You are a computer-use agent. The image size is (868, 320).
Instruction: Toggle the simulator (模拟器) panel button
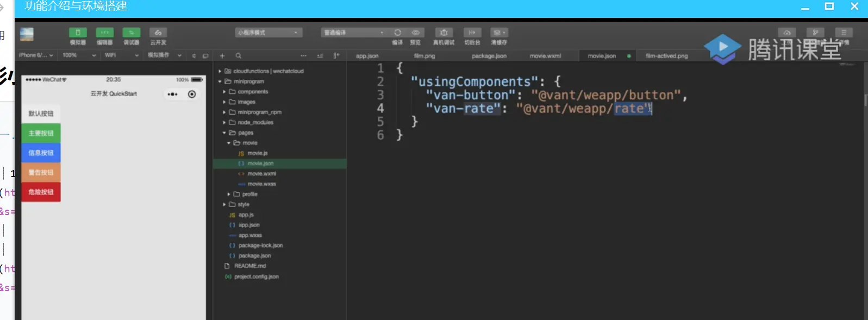(x=78, y=33)
